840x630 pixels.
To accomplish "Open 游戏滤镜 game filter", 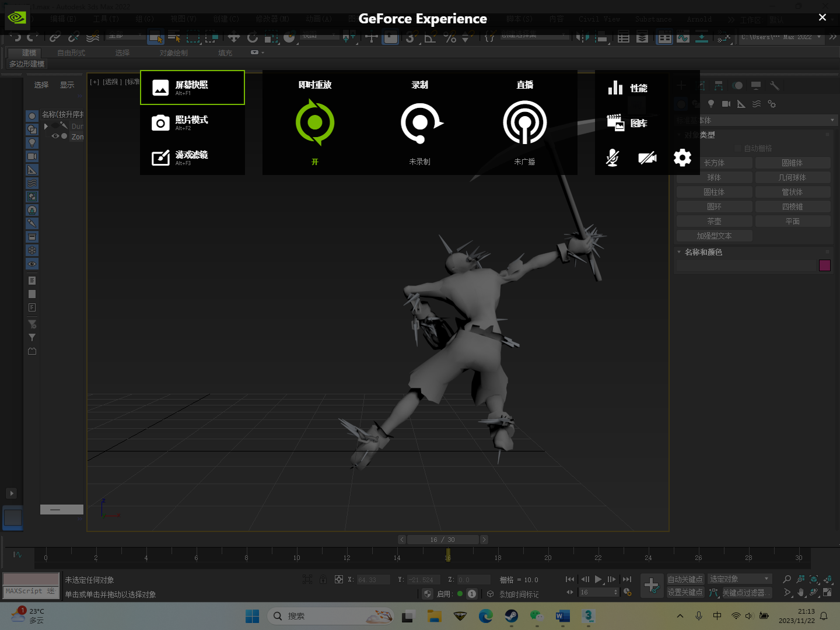I will [x=192, y=157].
